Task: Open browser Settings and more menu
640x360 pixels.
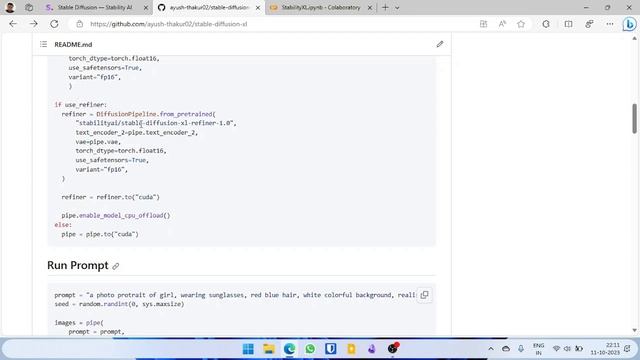Action: (x=610, y=24)
